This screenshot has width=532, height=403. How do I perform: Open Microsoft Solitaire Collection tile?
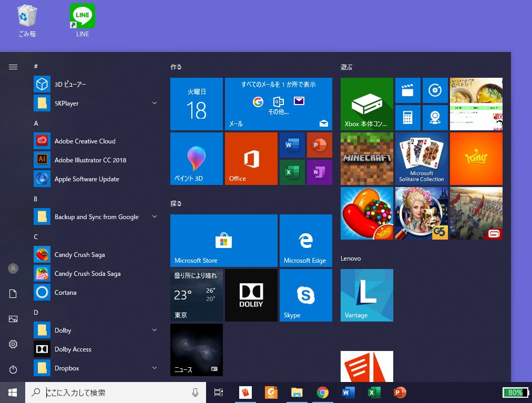(x=422, y=159)
